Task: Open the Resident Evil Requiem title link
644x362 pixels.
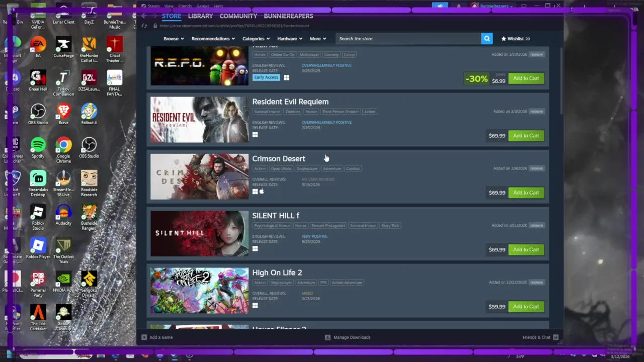Action: pos(290,102)
